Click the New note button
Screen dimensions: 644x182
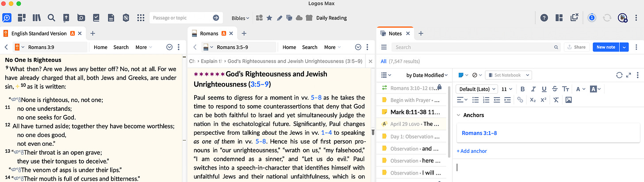coord(606,47)
